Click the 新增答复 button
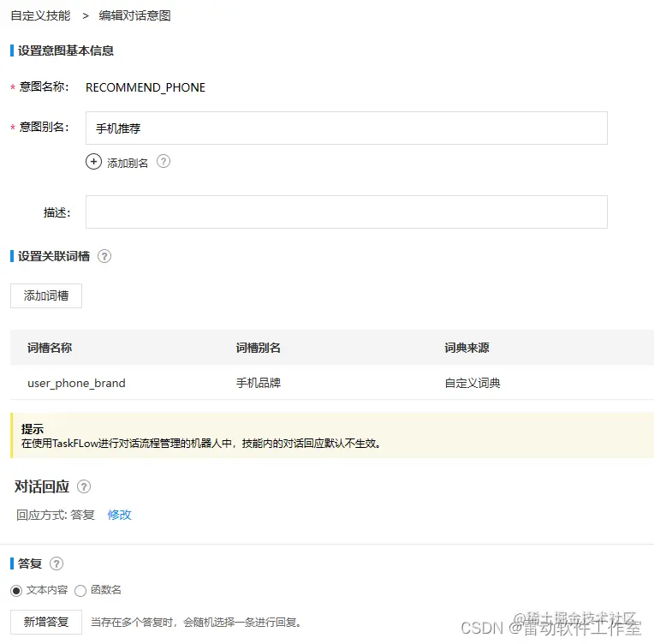This screenshot has width=654, height=644. point(46,622)
